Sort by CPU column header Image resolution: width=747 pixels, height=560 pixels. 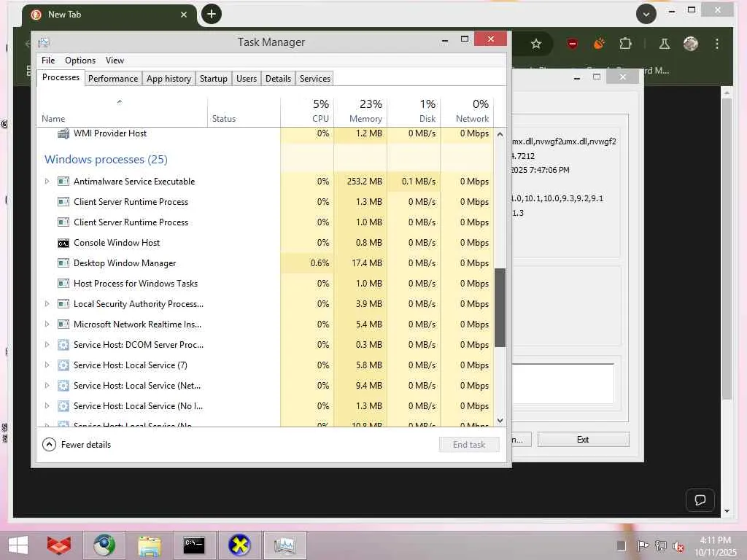(307, 112)
